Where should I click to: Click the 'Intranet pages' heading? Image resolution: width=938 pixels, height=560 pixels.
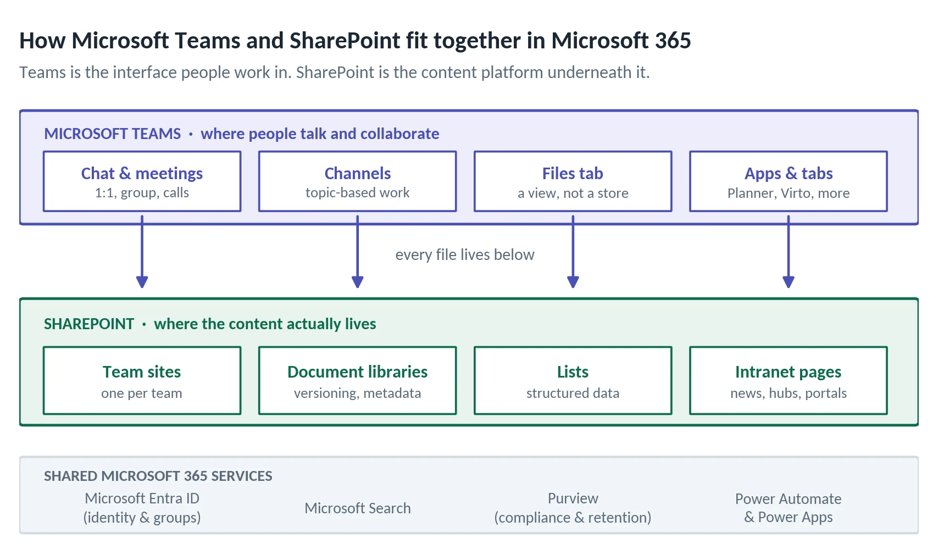pyautogui.click(x=789, y=372)
